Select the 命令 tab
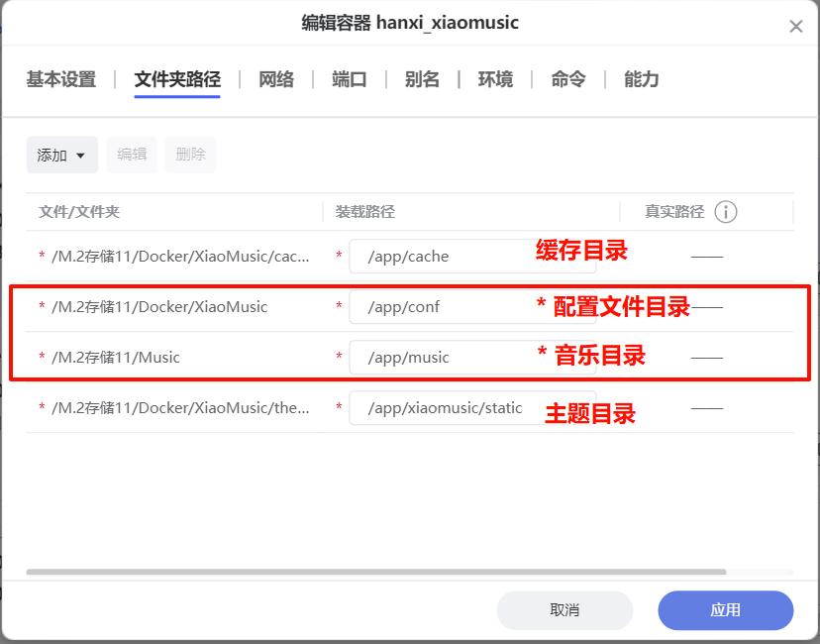The height and width of the screenshot is (644, 820). (568, 79)
